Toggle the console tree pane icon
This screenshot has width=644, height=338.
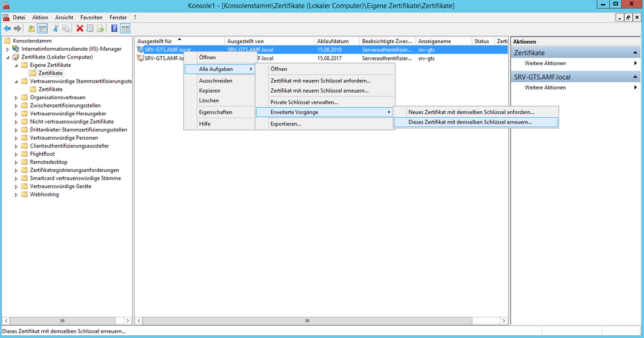click(42, 28)
